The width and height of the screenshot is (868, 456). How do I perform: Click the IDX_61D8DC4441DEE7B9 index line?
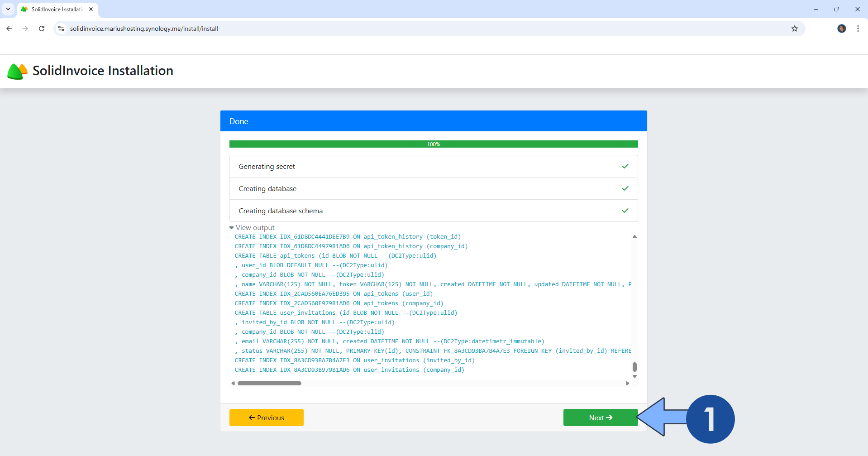coord(348,237)
